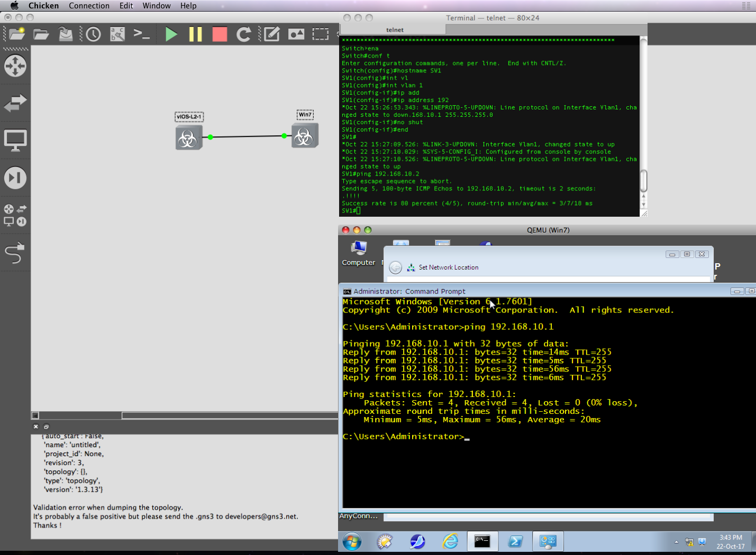Open PowerShell from the taskbar

(x=515, y=541)
